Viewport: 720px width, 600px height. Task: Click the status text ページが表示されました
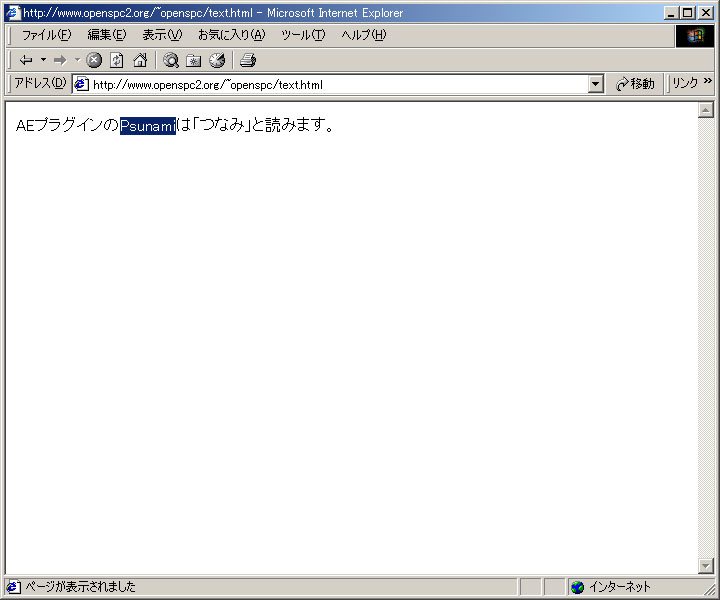(80, 586)
